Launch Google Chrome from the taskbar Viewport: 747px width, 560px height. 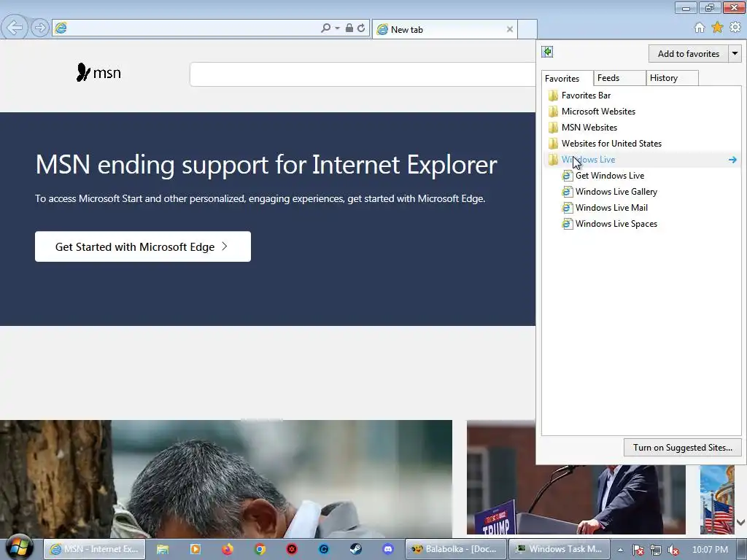click(x=260, y=550)
